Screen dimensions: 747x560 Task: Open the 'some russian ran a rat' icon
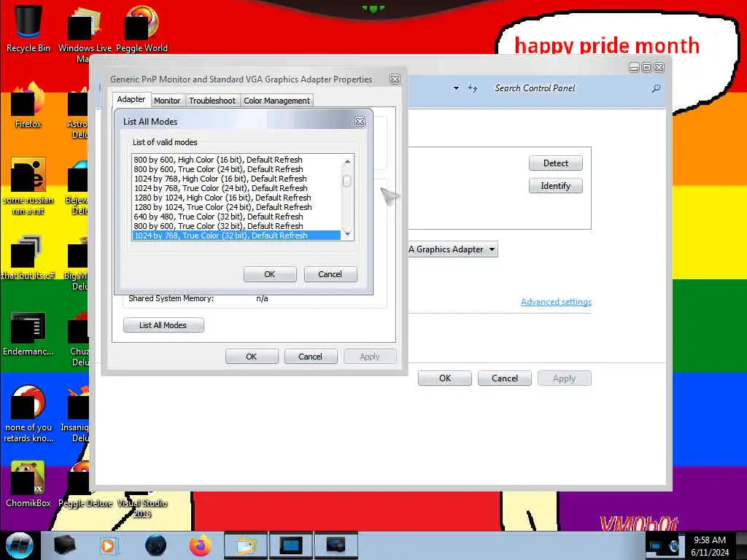pyautogui.click(x=28, y=186)
